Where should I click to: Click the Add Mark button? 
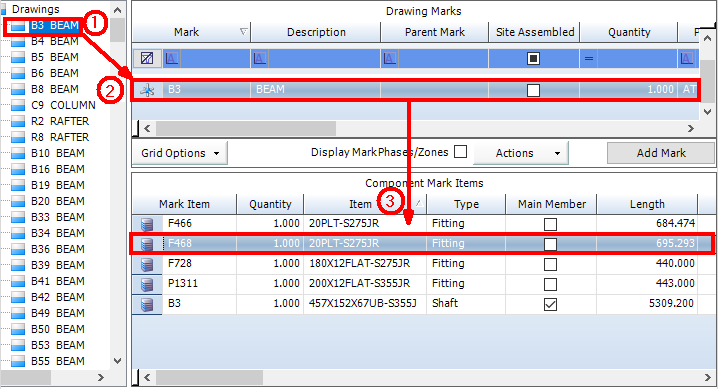[x=661, y=153]
